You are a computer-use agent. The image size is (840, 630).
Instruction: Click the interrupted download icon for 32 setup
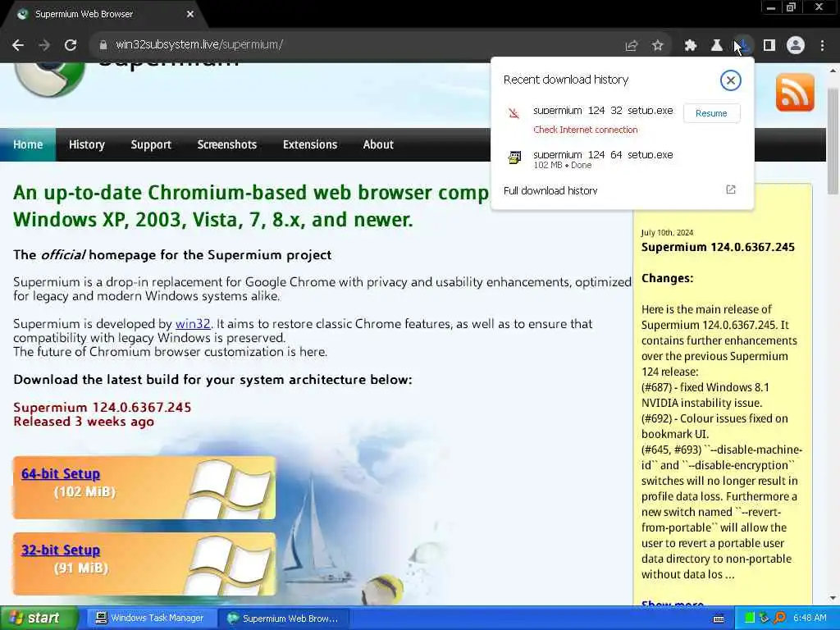click(514, 113)
